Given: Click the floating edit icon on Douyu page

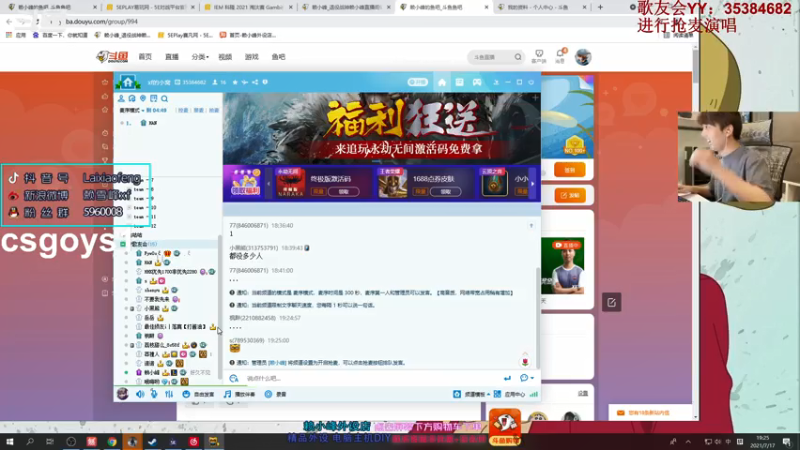Looking at the screenshot, I should [611, 303].
